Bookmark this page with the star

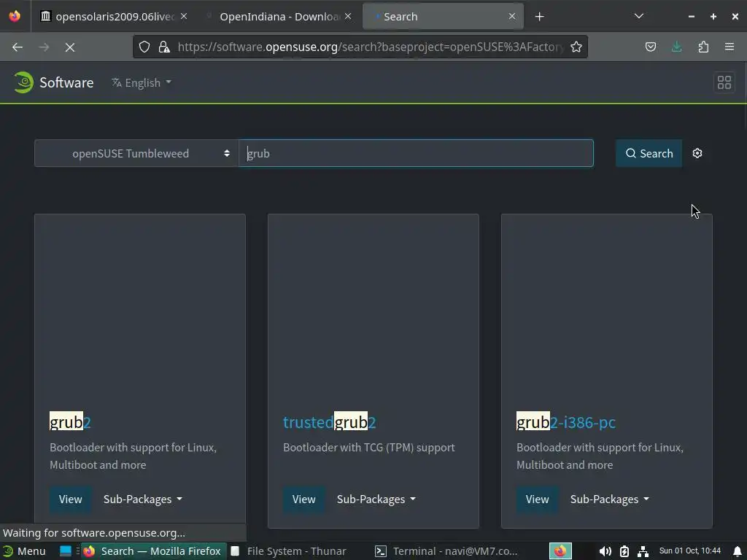576,47
